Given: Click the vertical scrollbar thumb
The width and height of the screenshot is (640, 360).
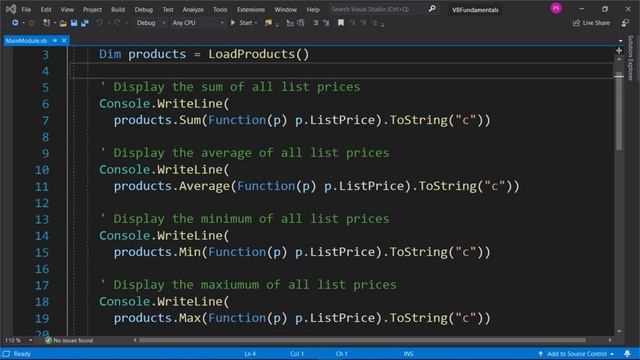Looking at the screenshot, I should point(619,110).
